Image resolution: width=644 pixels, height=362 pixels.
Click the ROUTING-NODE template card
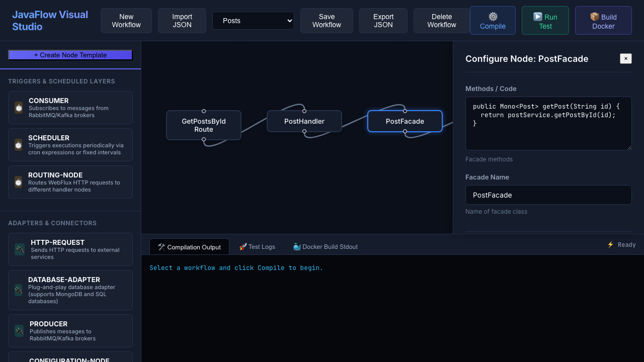70,182
